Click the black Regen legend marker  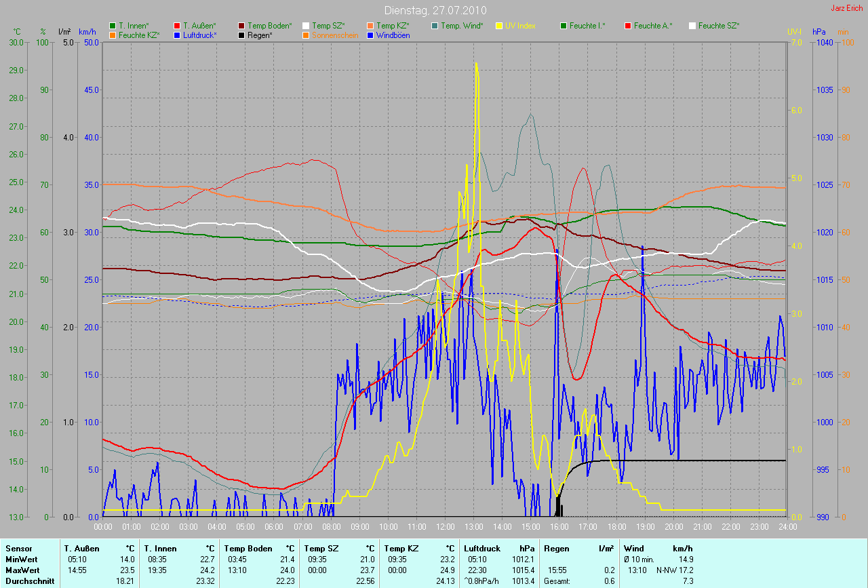pyautogui.click(x=241, y=35)
